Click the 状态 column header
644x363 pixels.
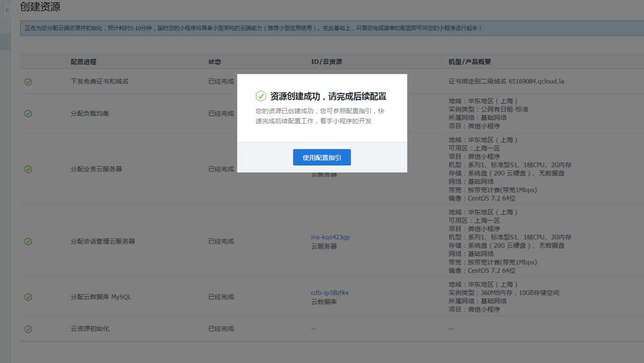[x=215, y=62]
